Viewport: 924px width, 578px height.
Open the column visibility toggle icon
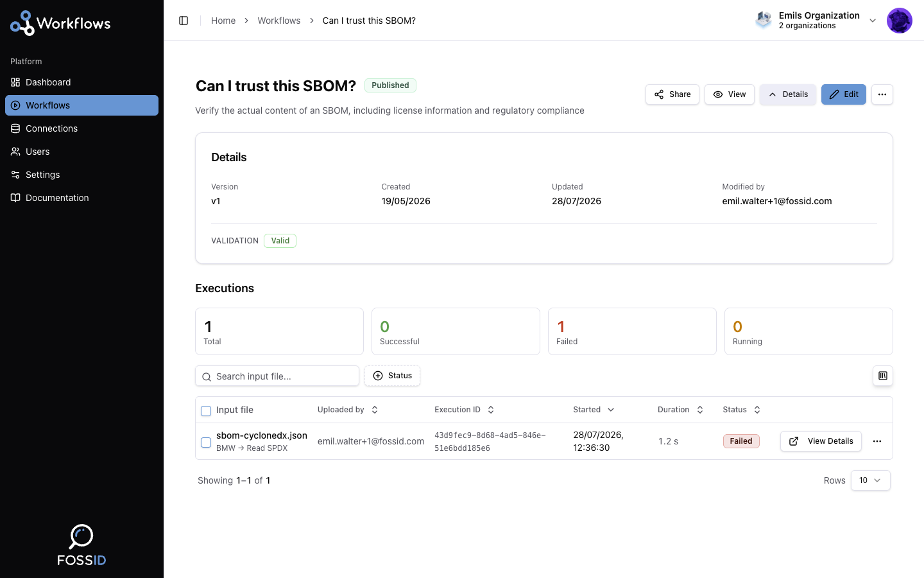[883, 376]
